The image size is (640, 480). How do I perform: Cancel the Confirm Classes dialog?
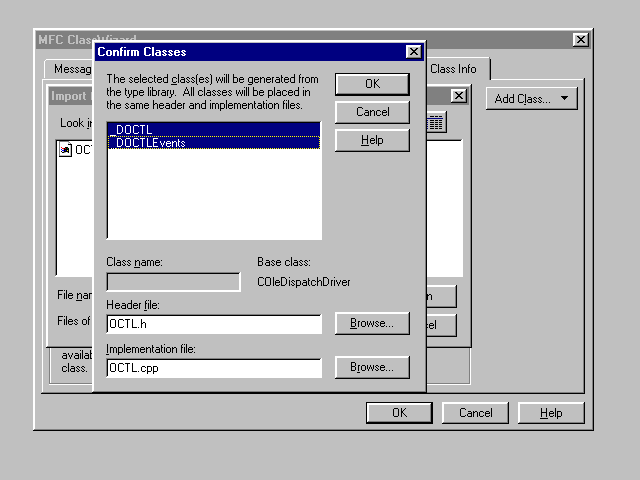(x=372, y=112)
